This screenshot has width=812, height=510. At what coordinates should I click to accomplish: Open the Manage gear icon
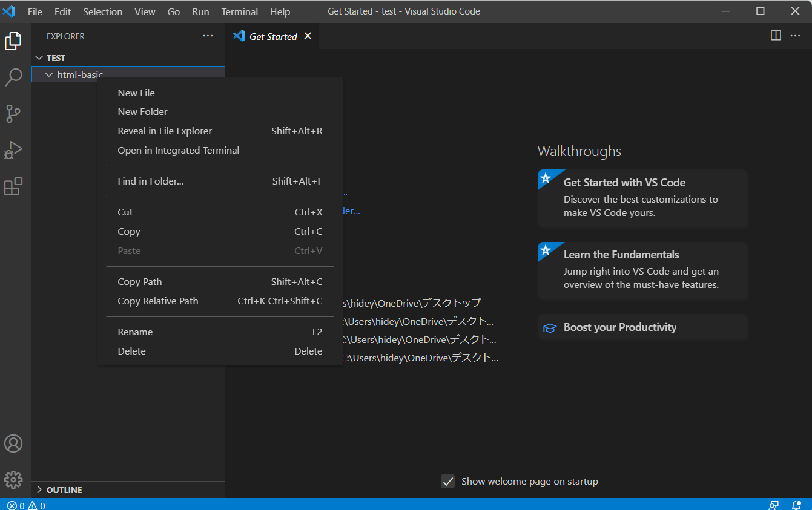pos(13,480)
